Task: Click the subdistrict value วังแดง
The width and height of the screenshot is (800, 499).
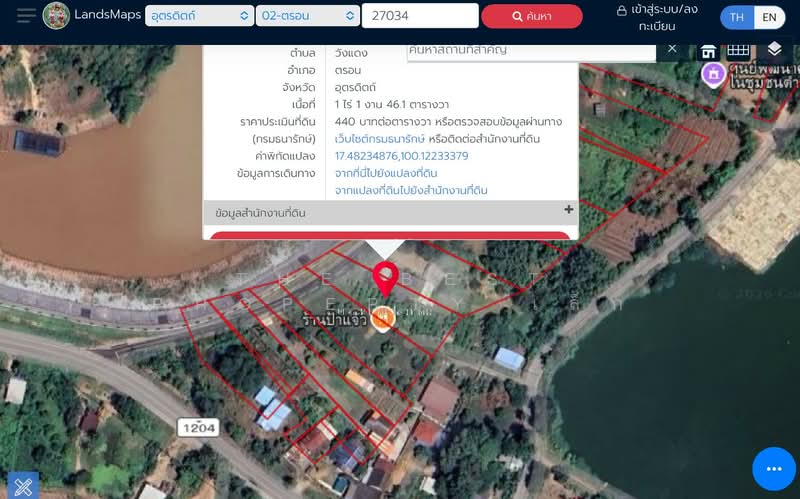Action: click(x=351, y=53)
